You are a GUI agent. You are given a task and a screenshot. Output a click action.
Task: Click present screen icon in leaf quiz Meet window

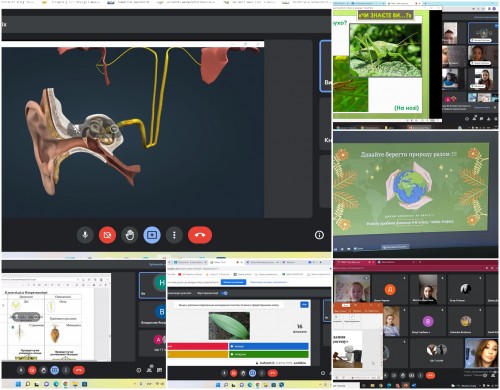pyautogui.click(x=252, y=373)
